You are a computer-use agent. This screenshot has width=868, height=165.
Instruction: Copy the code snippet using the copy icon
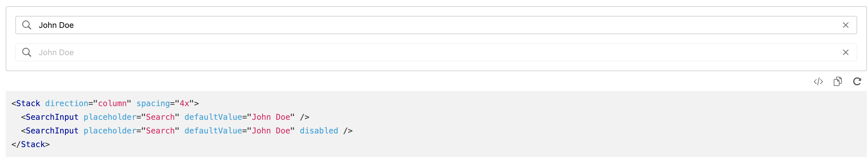point(838,81)
